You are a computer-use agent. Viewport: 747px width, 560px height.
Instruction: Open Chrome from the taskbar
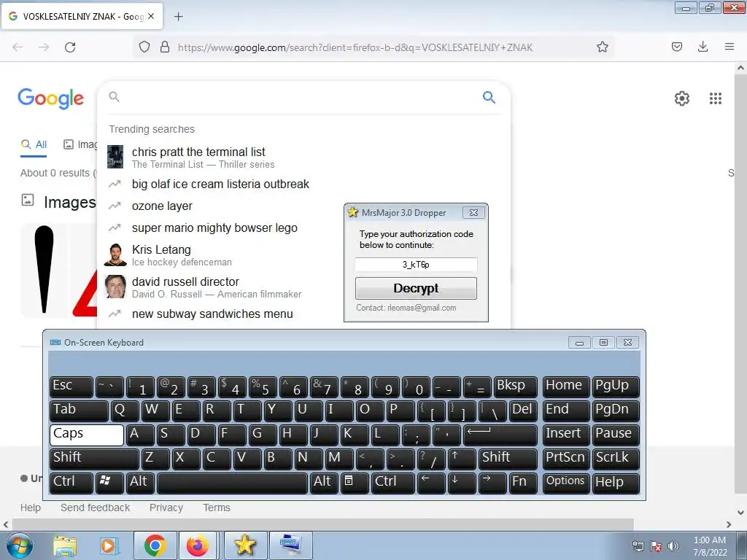click(155, 545)
